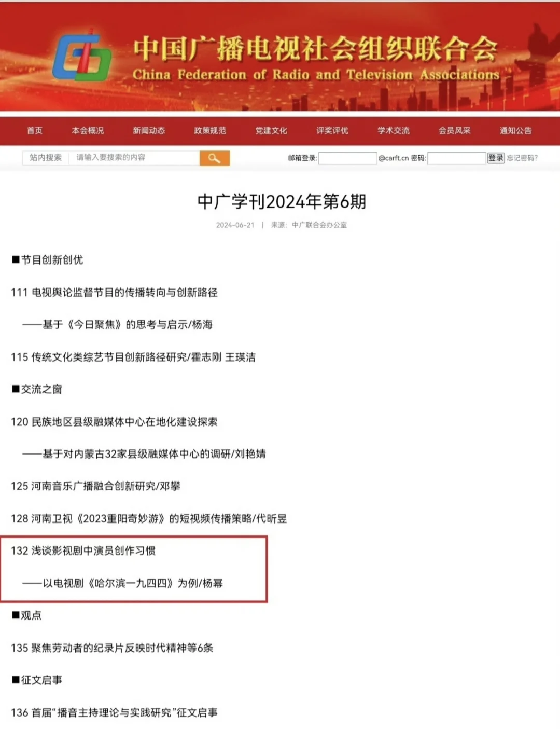Go to 新闻动态 in the navigation
The height and width of the screenshot is (729, 560).
tap(149, 131)
